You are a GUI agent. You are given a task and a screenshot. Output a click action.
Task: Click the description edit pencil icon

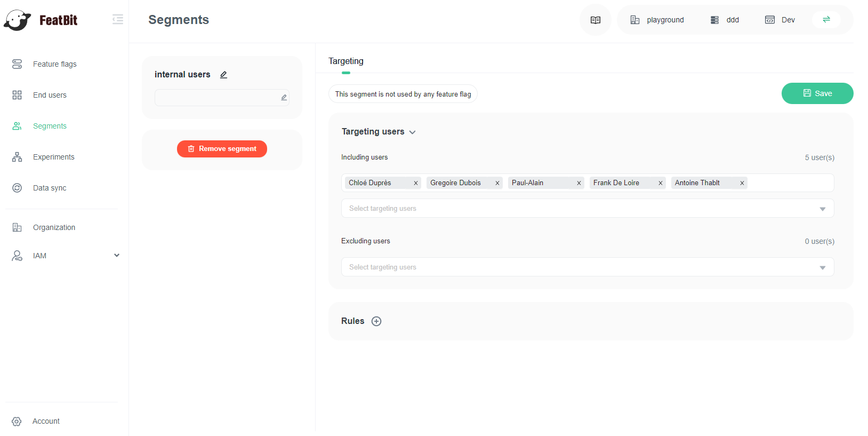[284, 98]
